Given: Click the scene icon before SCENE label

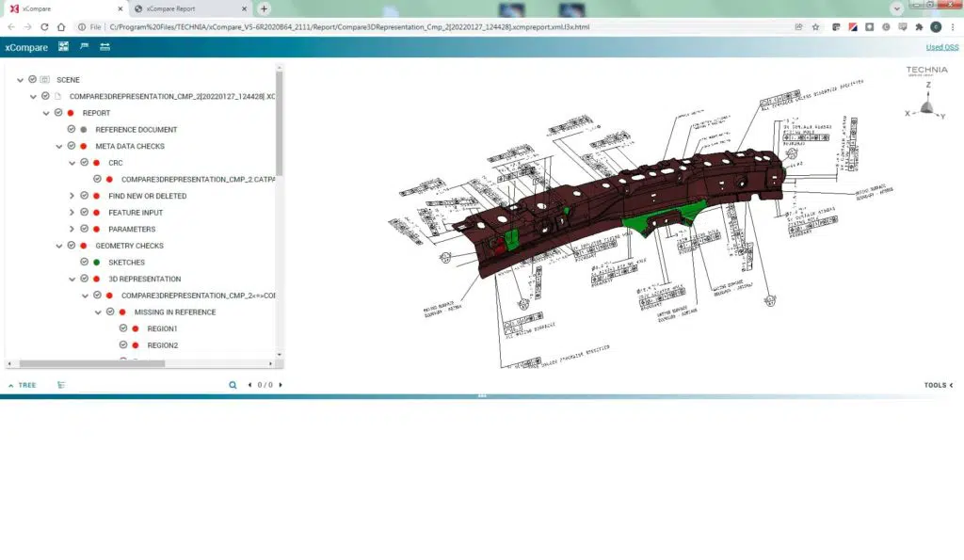Looking at the screenshot, I should point(45,79).
